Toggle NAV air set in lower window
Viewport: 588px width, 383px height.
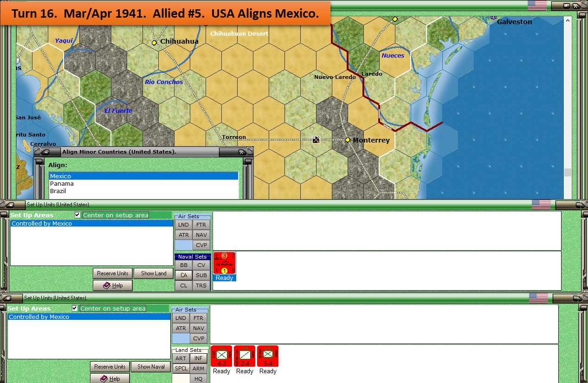point(199,328)
